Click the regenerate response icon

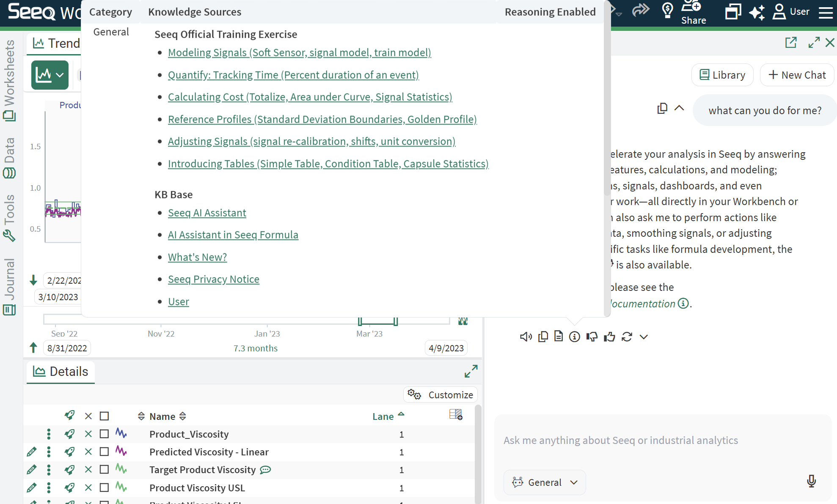[627, 337]
